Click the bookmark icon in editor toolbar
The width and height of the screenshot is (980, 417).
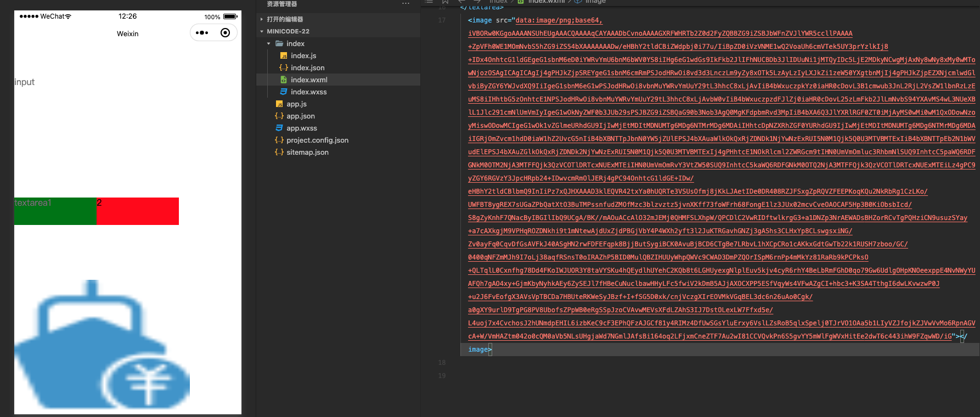click(446, 2)
